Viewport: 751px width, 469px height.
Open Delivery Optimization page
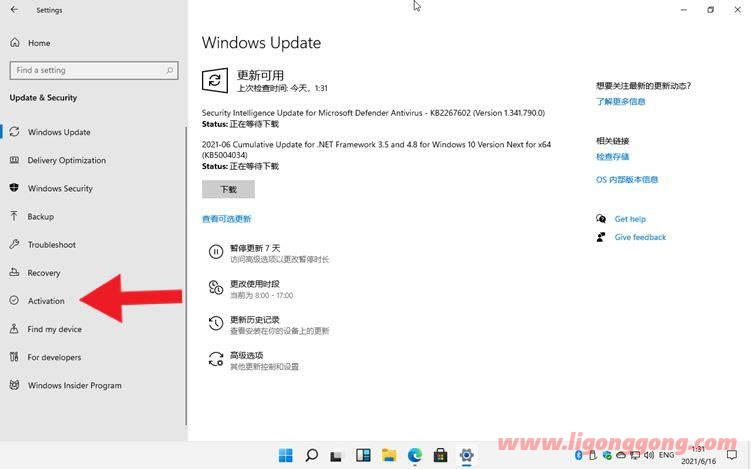point(67,160)
